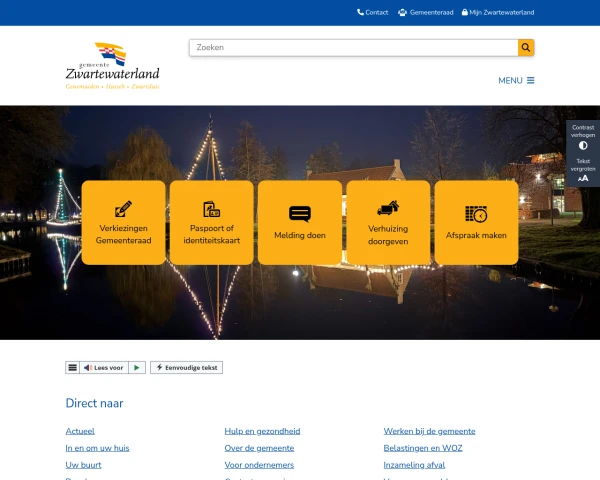Open the Verhuizing doorgeven tile
This screenshot has height=480, width=600.
click(x=388, y=222)
